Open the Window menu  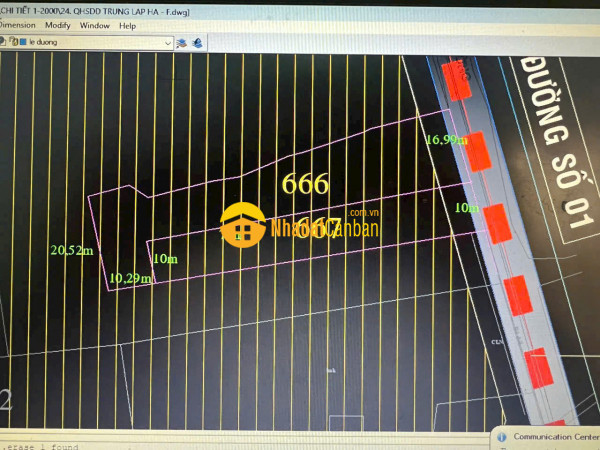coord(95,25)
